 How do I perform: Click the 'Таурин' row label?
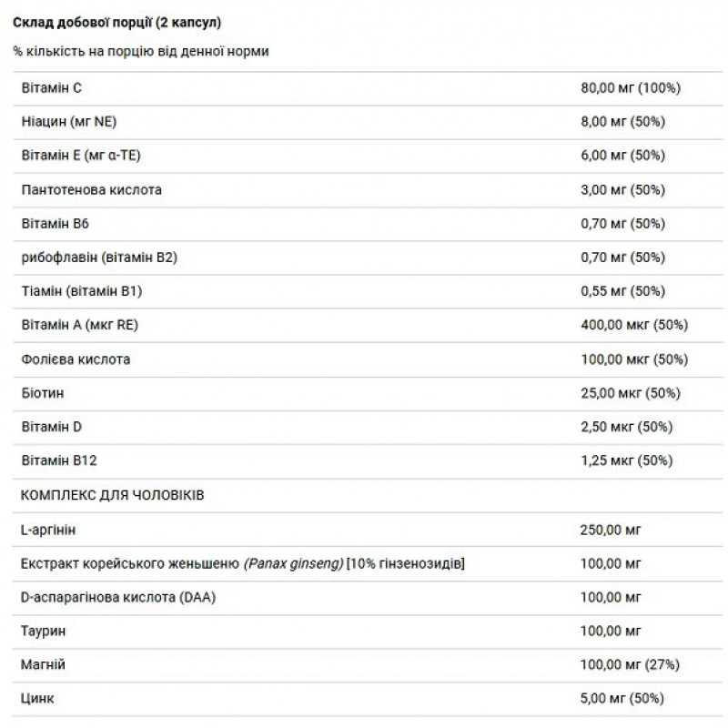click(x=44, y=631)
